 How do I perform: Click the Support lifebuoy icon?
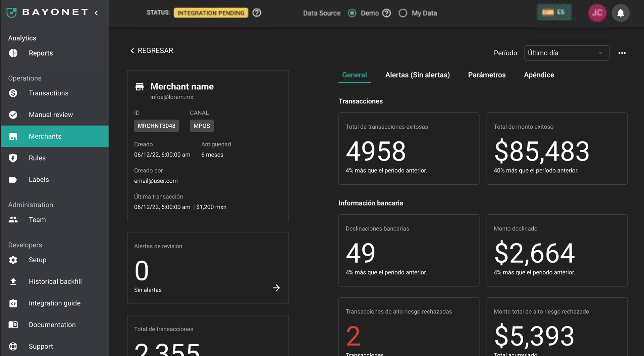pos(13,346)
